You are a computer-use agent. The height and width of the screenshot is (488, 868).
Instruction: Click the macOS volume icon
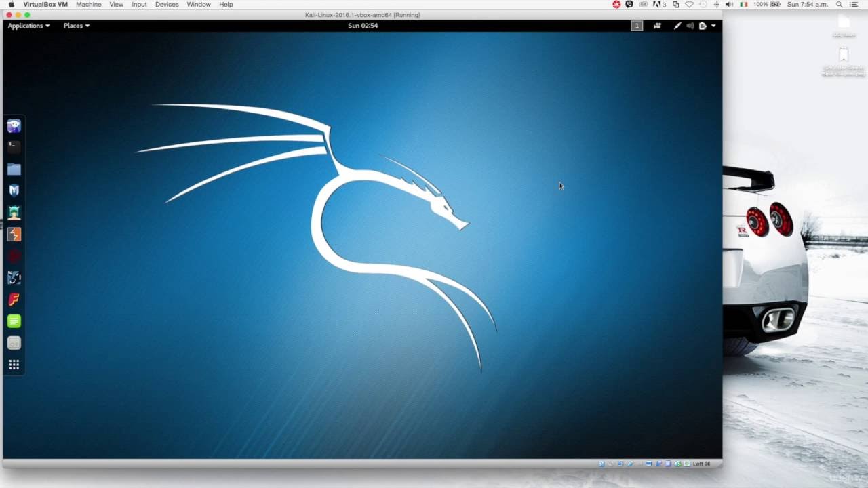pyautogui.click(x=729, y=4)
